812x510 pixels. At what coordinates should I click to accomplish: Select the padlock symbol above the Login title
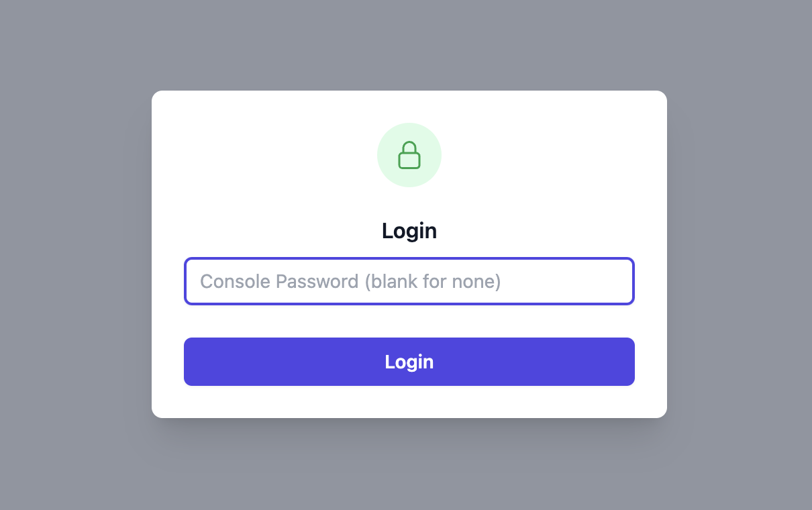click(x=409, y=155)
